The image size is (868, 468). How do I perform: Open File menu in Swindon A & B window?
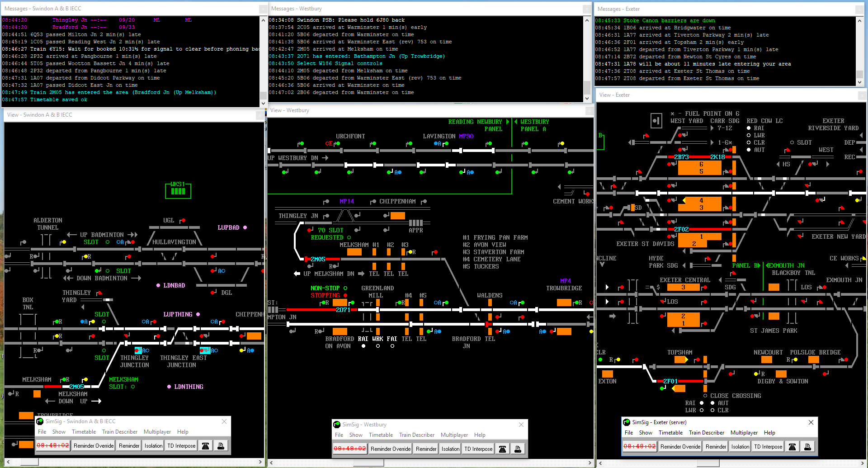[42, 432]
